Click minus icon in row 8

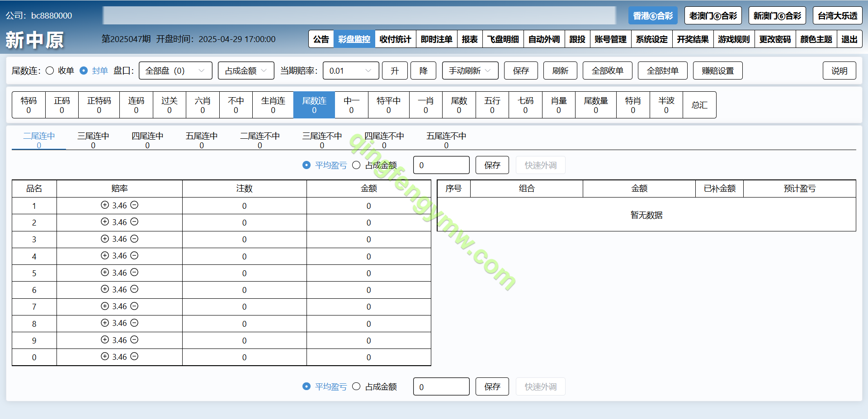[134, 323]
